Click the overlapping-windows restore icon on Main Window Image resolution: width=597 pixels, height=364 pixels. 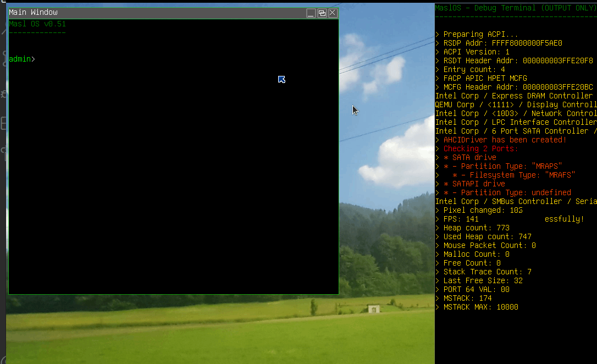[321, 12]
